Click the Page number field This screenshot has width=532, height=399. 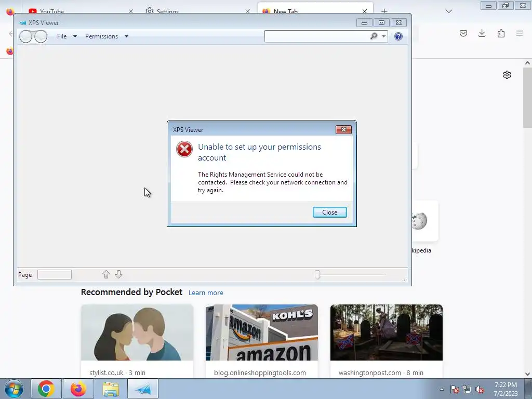54,274
